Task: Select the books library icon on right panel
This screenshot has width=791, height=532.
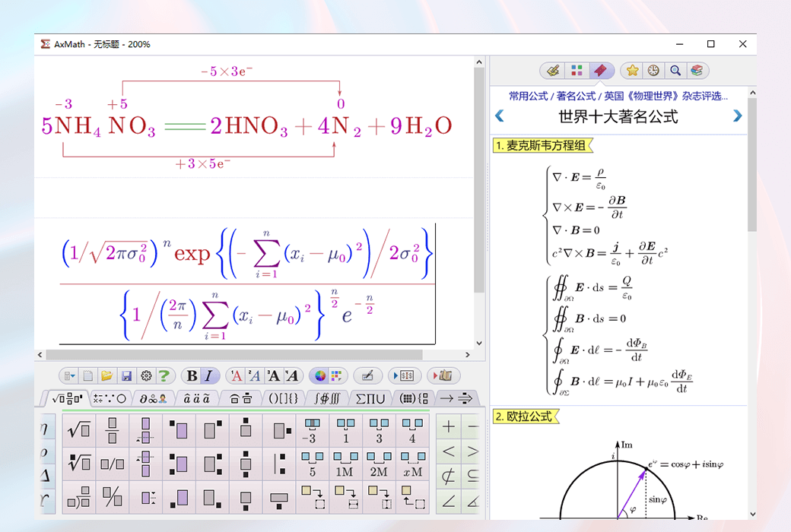Action: click(x=697, y=70)
